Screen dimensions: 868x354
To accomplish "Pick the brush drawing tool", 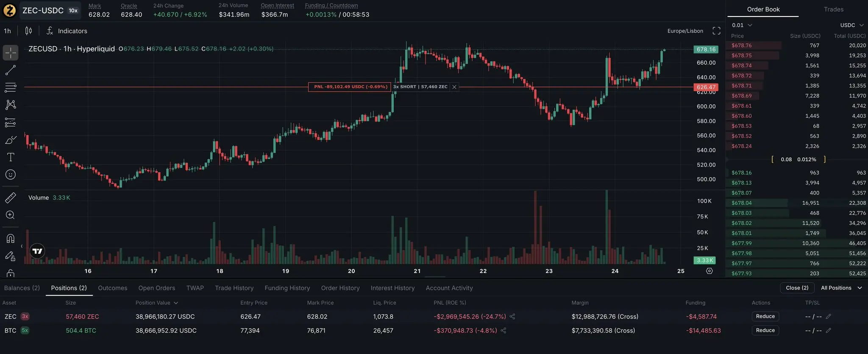I will coord(11,139).
